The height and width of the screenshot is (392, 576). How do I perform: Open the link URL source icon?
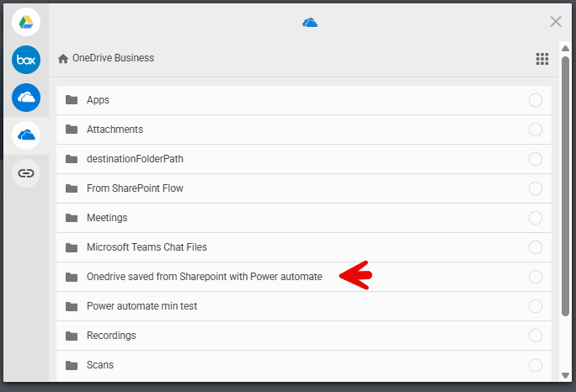click(x=26, y=173)
